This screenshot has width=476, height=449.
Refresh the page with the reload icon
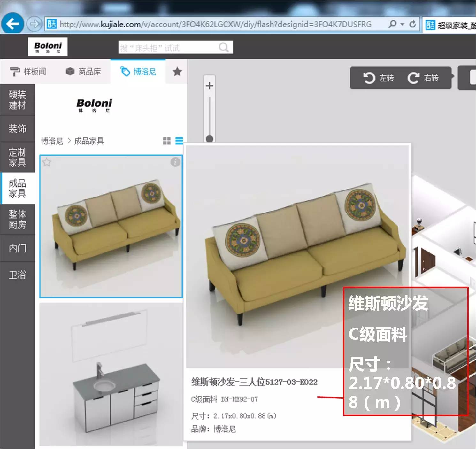click(412, 24)
